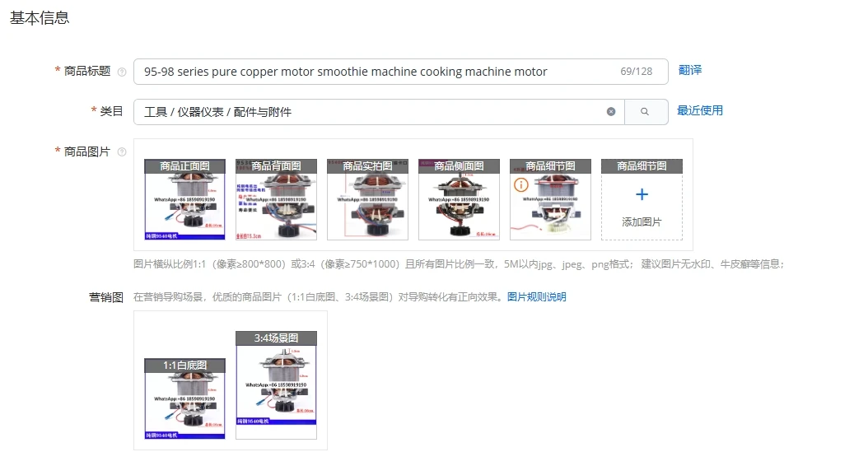Open the 最近使用 link
This screenshot has width=868, height=452.
(700, 110)
